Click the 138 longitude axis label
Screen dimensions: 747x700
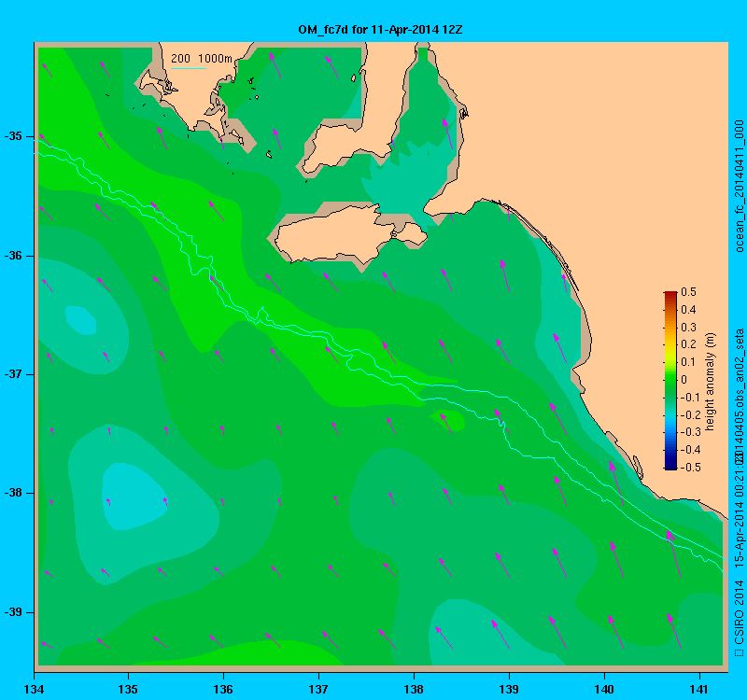click(x=414, y=689)
